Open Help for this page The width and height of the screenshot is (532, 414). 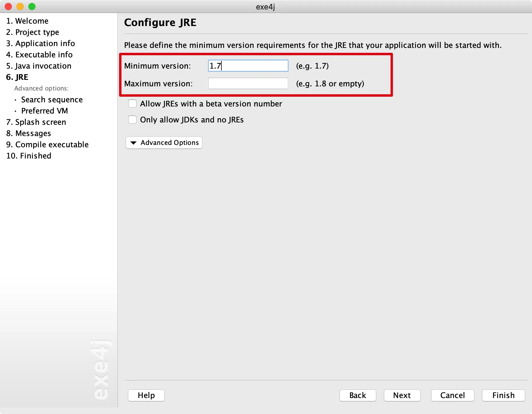(146, 395)
